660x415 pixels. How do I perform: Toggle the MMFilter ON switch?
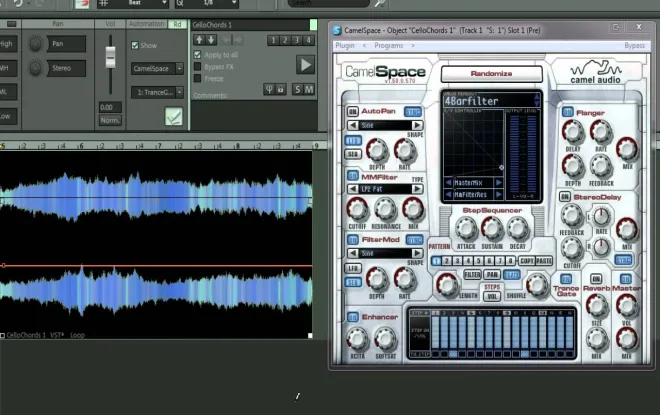point(353,176)
